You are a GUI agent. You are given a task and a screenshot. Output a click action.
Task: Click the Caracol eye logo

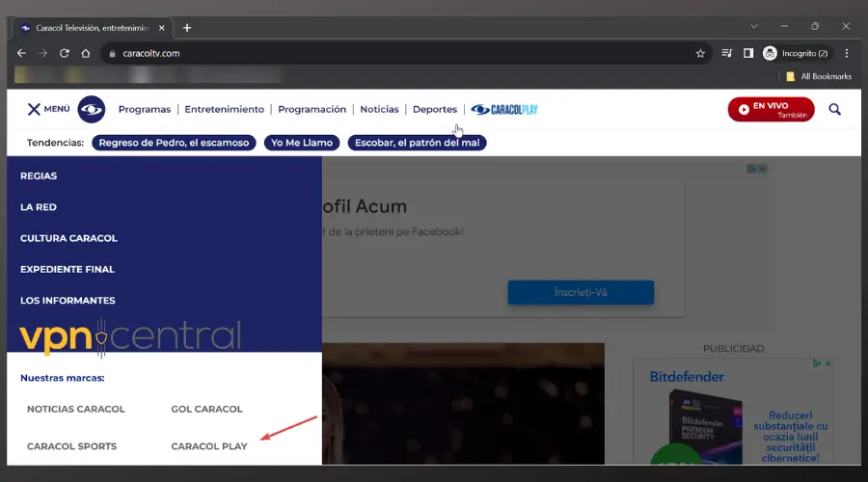pos(92,109)
